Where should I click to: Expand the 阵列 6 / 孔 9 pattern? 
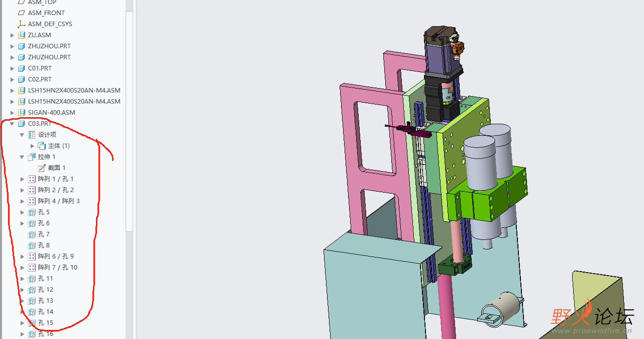[x=22, y=257]
